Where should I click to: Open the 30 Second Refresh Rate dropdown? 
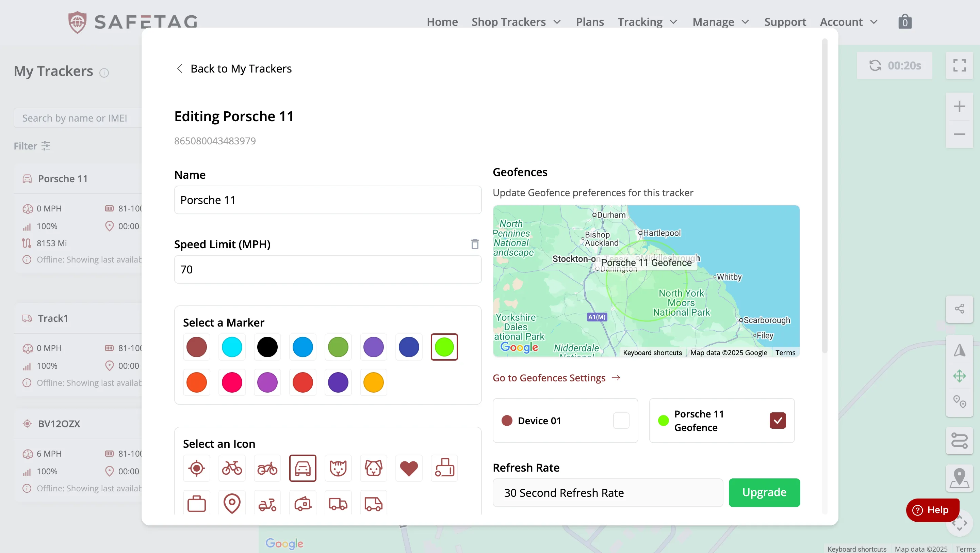click(x=607, y=492)
